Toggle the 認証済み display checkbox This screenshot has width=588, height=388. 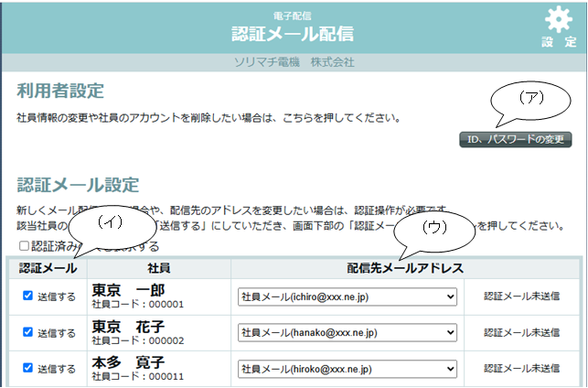[x=24, y=246]
